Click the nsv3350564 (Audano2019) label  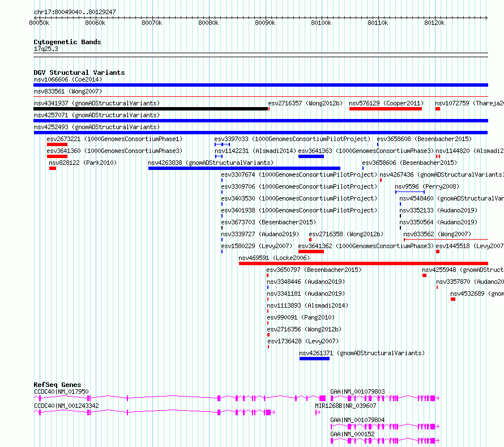pos(438,222)
